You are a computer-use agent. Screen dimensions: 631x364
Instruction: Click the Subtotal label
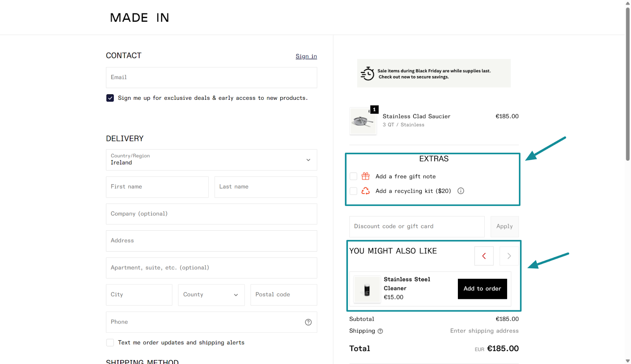pyautogui.click(x=362, y=319)
